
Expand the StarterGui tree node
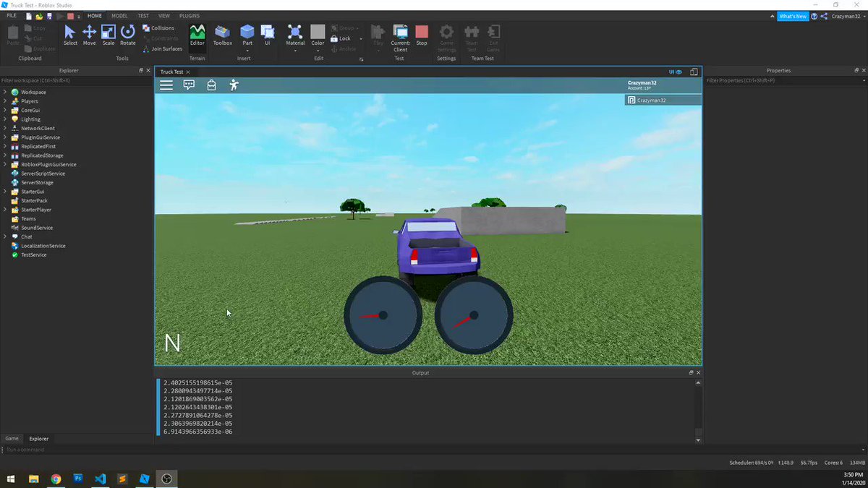(x=5, y=192)
